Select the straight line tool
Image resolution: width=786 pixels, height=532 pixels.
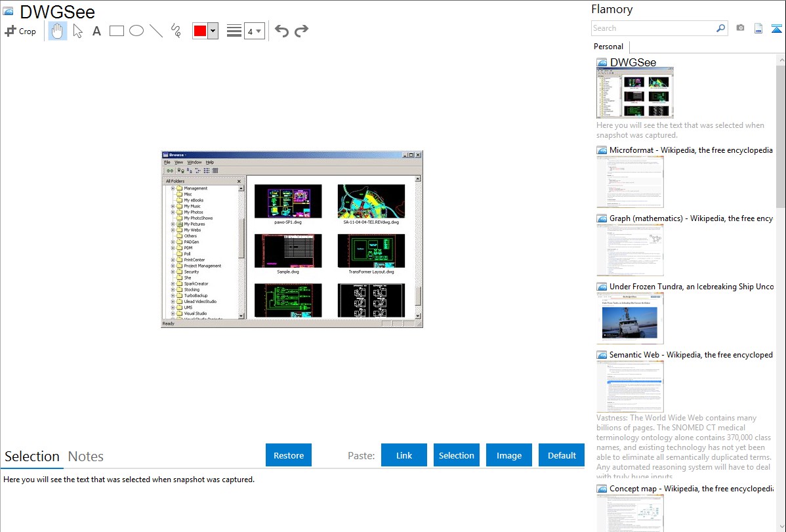tap(156, 31)
